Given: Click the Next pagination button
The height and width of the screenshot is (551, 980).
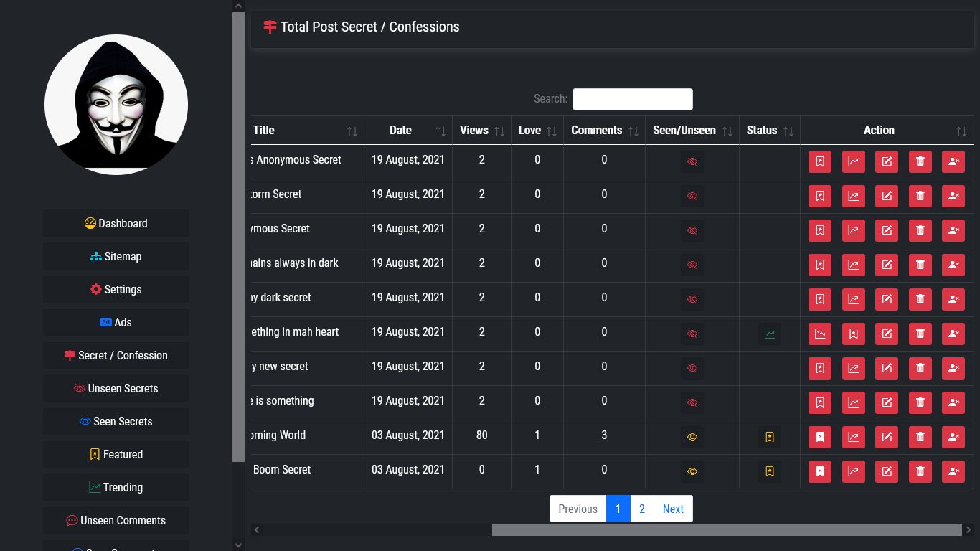Looking at the screenshot, I should tap(673, 509).
